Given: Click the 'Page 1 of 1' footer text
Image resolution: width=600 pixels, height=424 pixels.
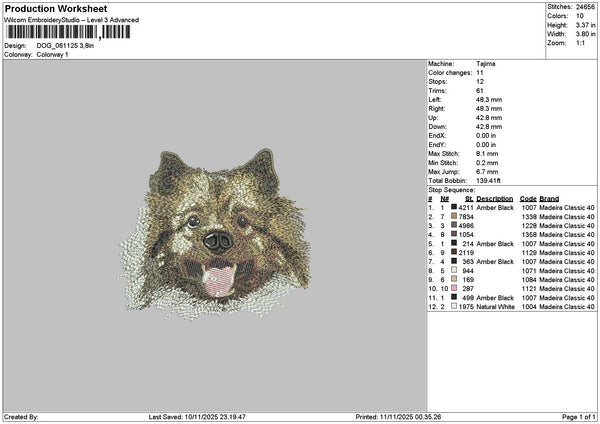Looking at the screenshot, I should pyautogui.click(x=579, y=417).
